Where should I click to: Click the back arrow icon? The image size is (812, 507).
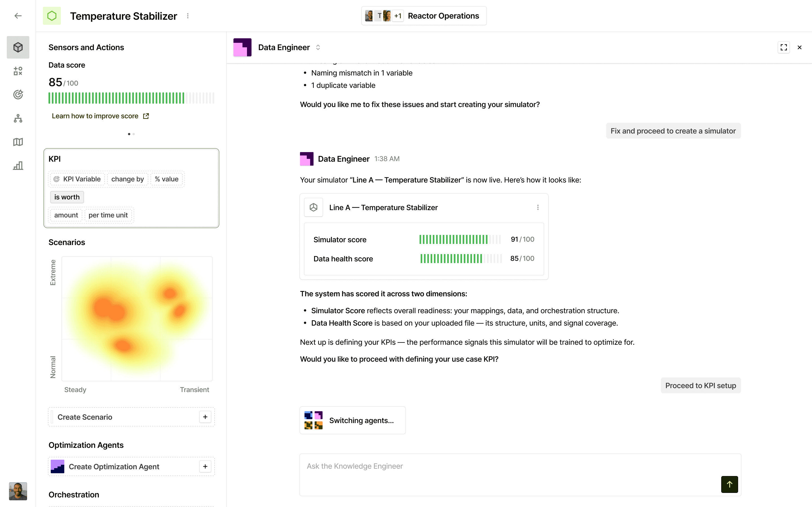(x=18, y=16)
